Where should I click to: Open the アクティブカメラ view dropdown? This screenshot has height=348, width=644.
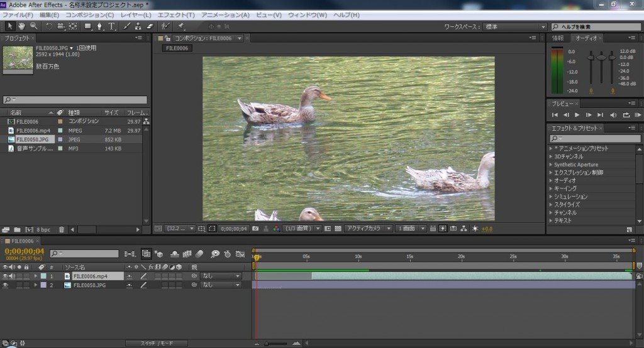pyautogui.click(x=369, y=229)
